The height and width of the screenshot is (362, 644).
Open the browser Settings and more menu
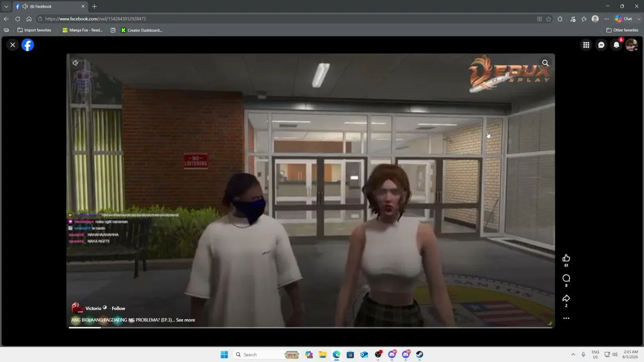(607, 19)
